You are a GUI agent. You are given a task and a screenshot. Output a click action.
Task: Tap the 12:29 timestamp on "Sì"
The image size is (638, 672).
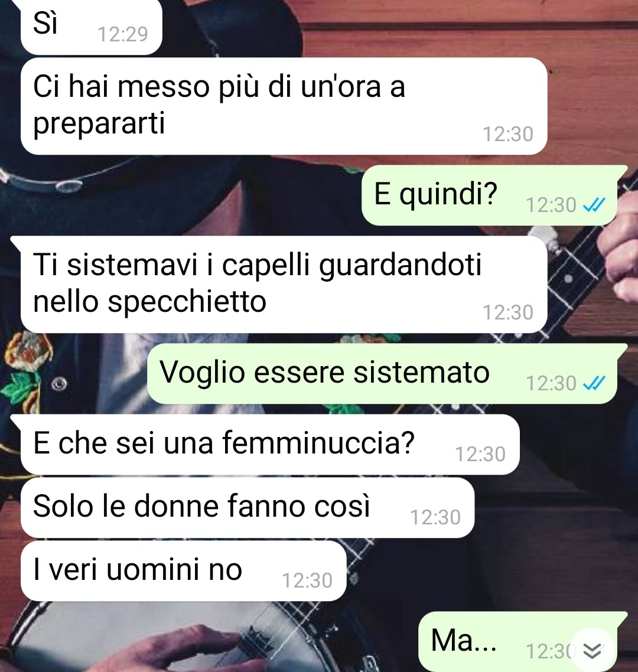[x=123, y=34]
